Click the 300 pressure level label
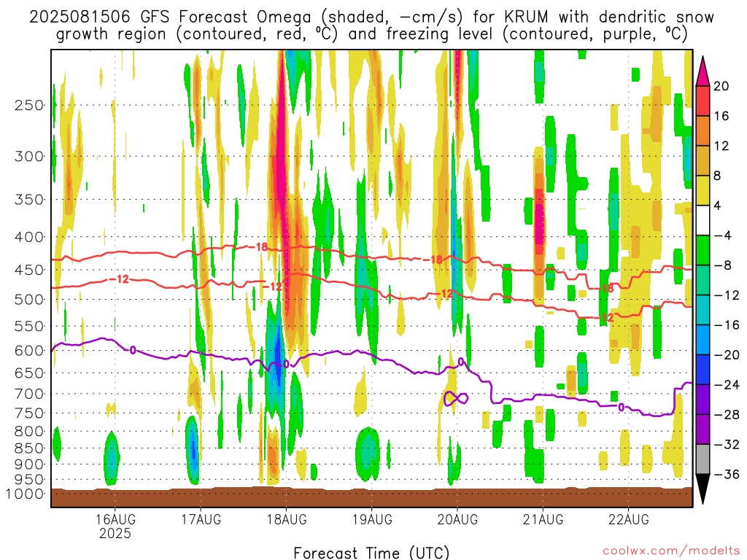 pos(29,156)
